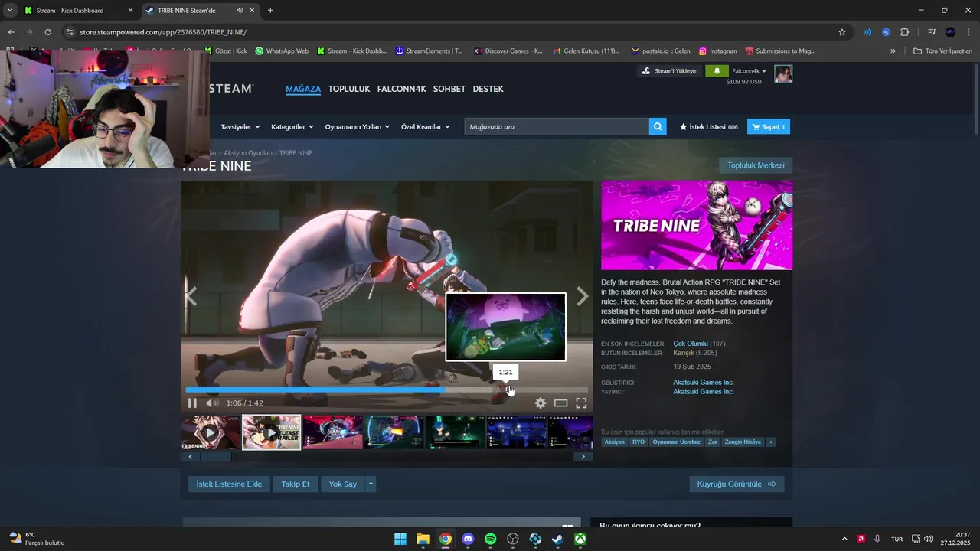Screen dimensions: 980x551
Task: Open the Tüm Yer İşaretleri folder
Action: 942,51
